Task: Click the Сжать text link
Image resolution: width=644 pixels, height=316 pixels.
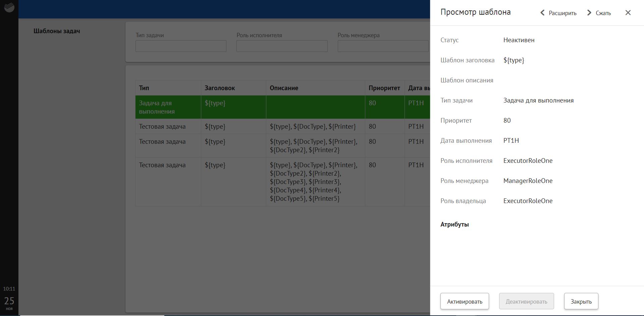Action: point(603,13)
